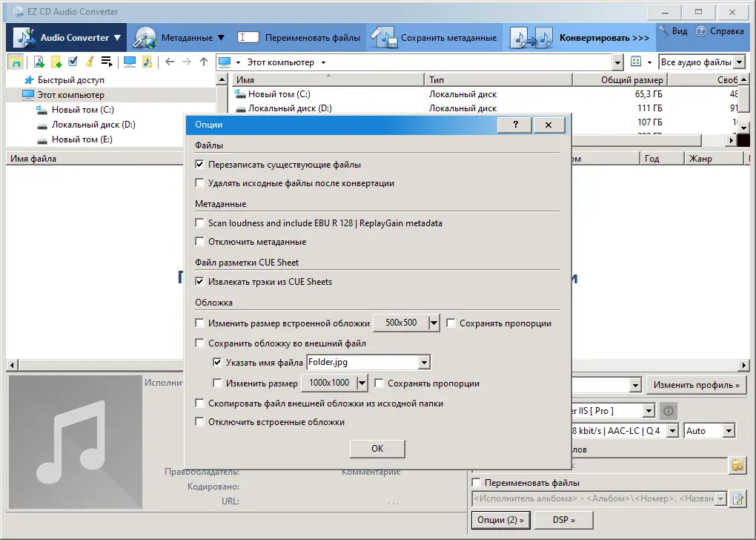756x540 pixels.
Task: Toggle Извлекать трэки из CUE Sheets
Action: click(199, 281)
